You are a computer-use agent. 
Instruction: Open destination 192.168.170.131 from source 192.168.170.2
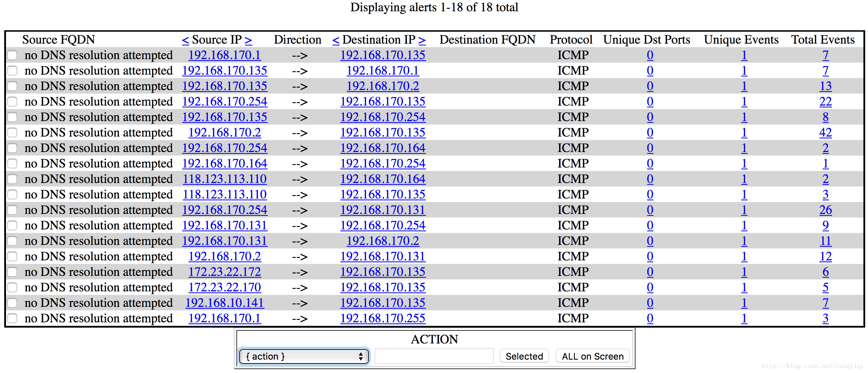(383, 257)
